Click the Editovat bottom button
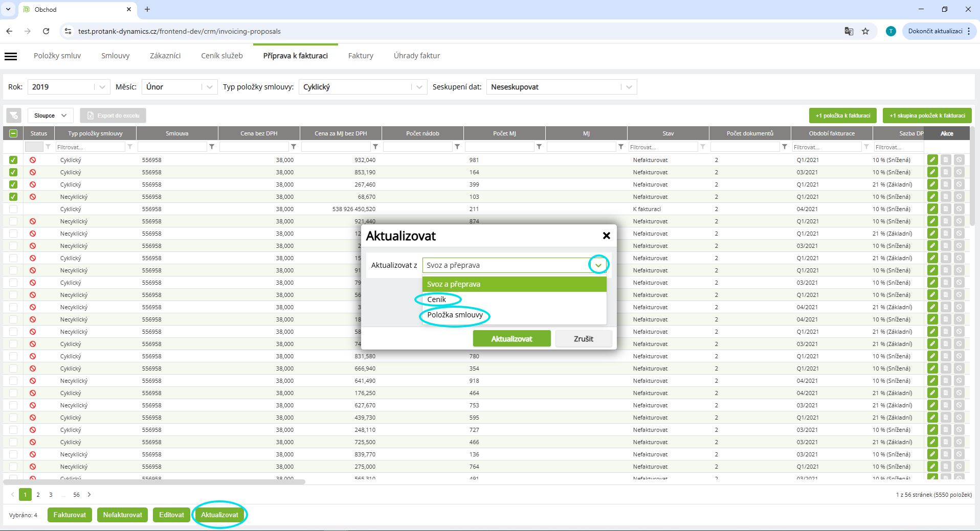980x531 pixels. (x=171, y=515)
